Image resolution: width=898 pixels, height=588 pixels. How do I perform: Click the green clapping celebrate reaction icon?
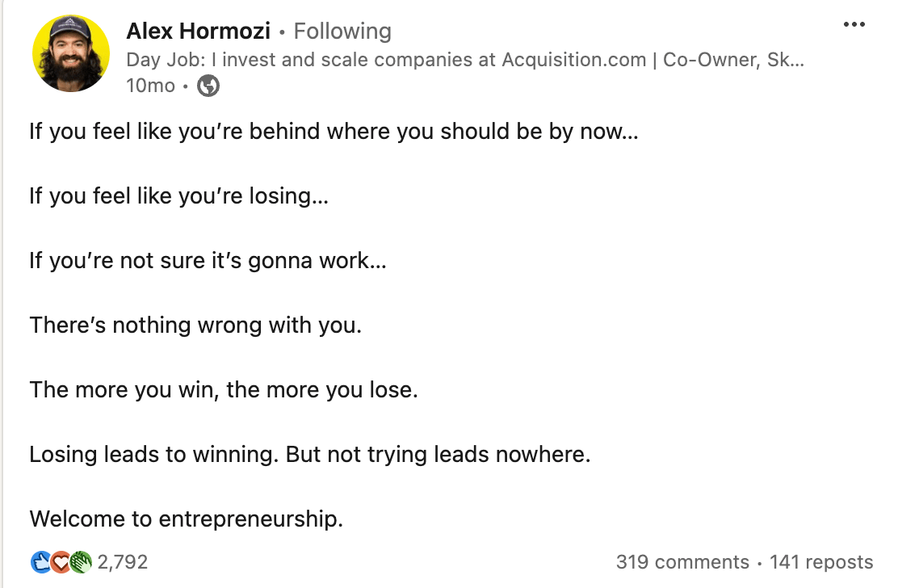pos(81,561)
